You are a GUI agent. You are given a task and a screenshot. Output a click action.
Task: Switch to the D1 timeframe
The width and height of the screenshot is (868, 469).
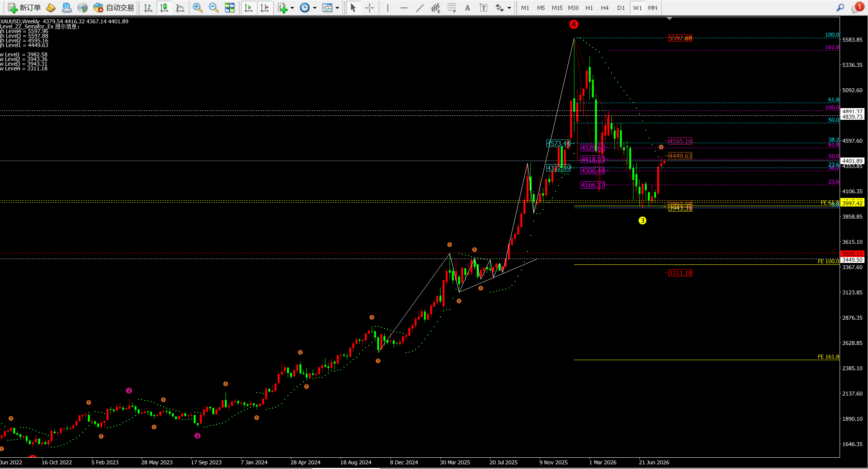621,8
